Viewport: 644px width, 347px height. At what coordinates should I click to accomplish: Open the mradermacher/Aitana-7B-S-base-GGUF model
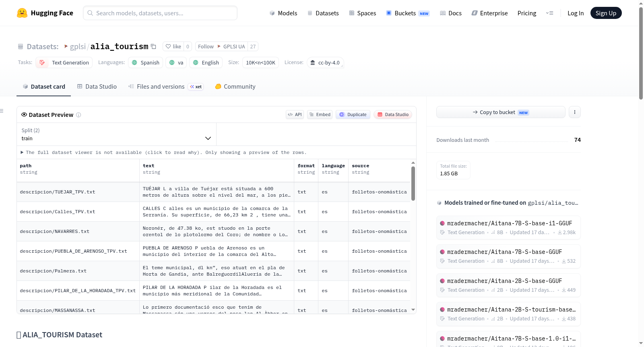click(508, 256)
